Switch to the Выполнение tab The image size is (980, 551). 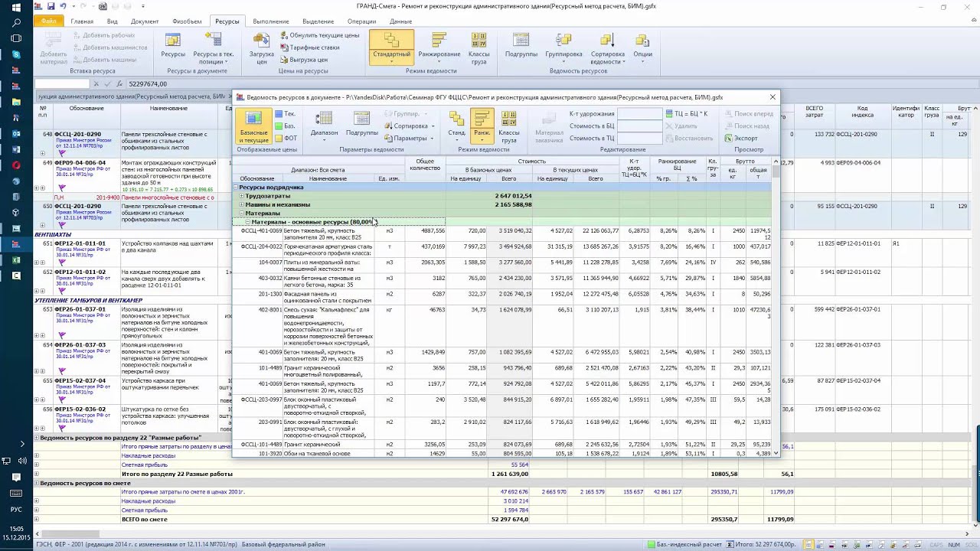(271, 21)
